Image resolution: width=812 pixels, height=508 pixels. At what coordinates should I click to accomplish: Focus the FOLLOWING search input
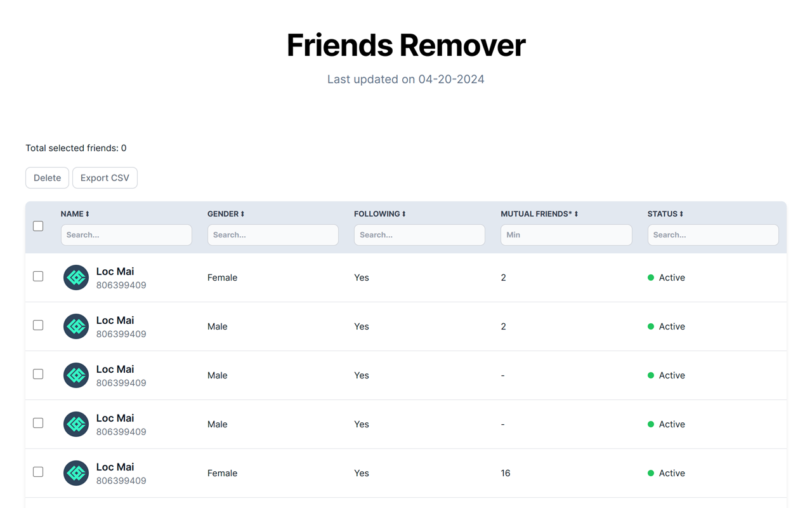click(x=419, y=235)
